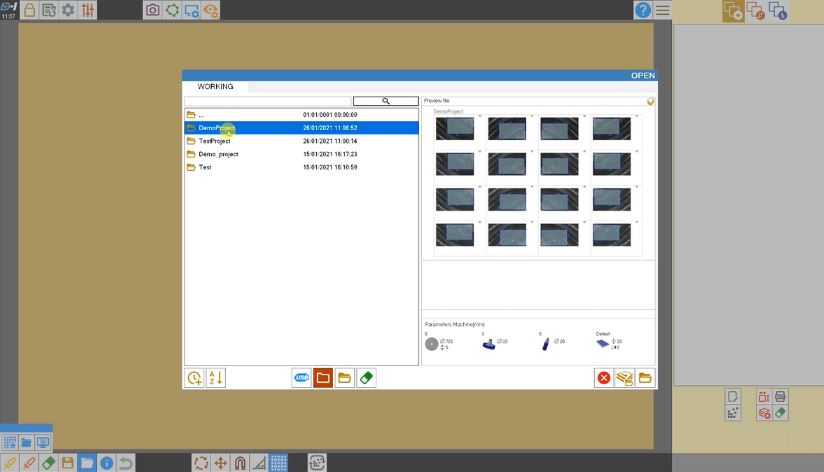824x472 pixels.
Task: Click the green eraser icon in right panel
Action: [780, 413]
